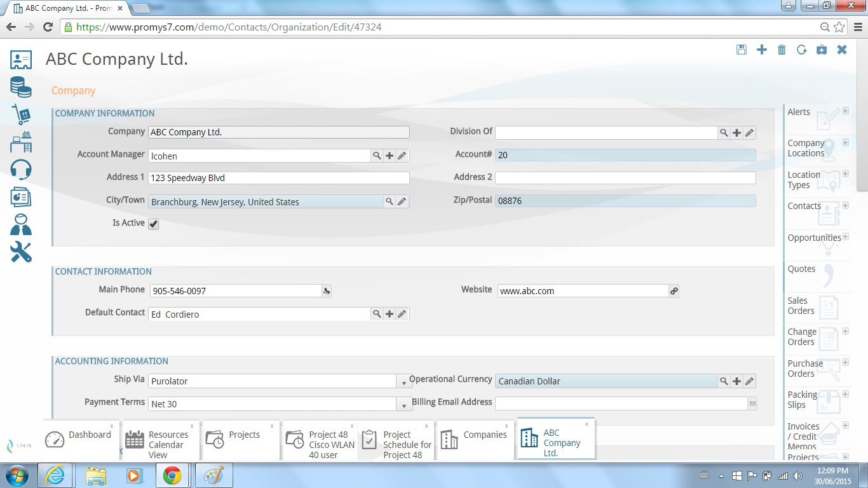
Task: Open Chrome from the Windows taskbar
Action: click(172, 475)
